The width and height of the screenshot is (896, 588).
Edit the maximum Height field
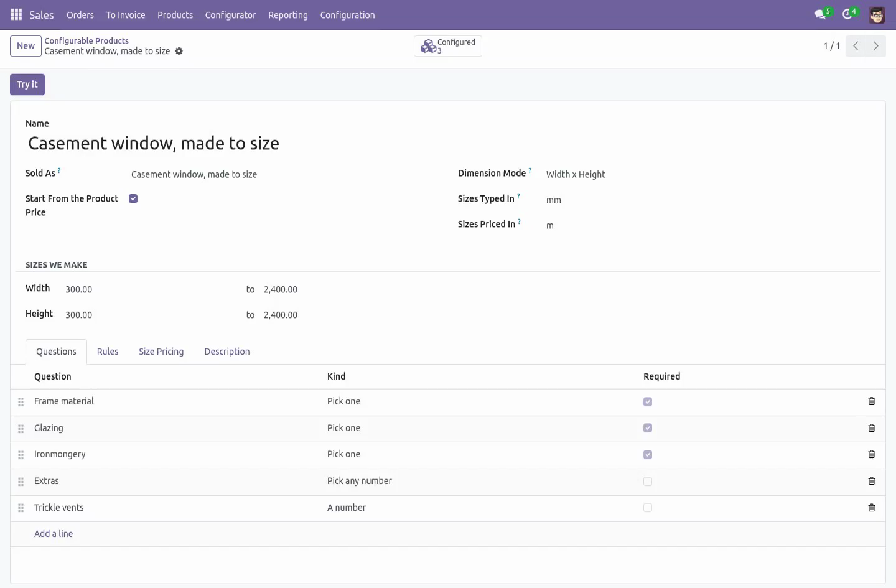coord(349,315)
